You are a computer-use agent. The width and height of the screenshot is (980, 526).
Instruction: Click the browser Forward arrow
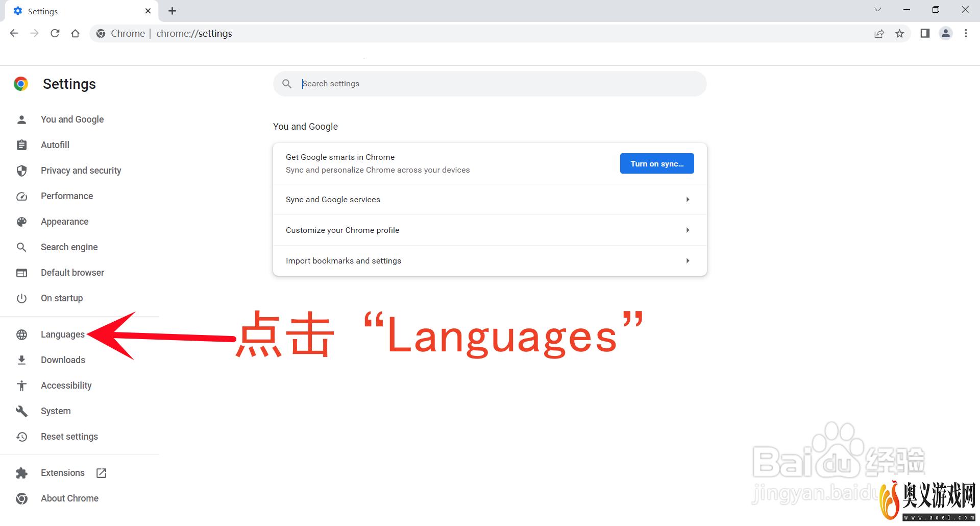[34, 33]
